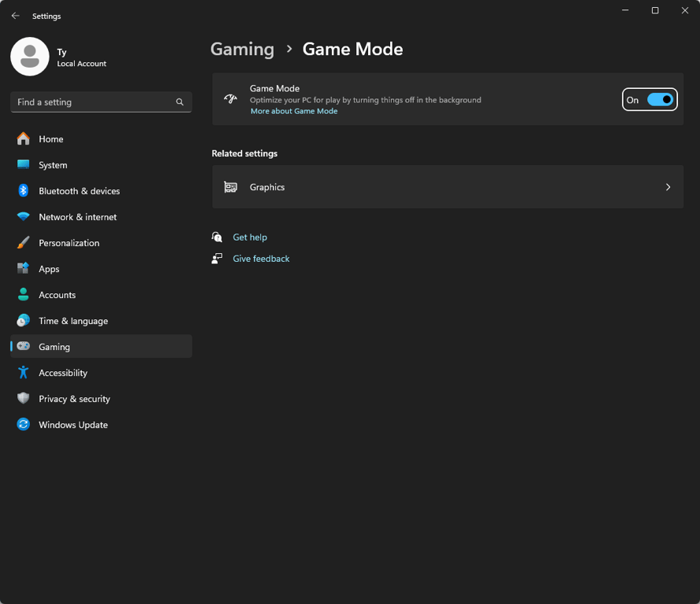The height and width of the screenshot is (604, 700).
Task: Click the Bluetooth icon in the sidebar
Action: coord(24,190)
